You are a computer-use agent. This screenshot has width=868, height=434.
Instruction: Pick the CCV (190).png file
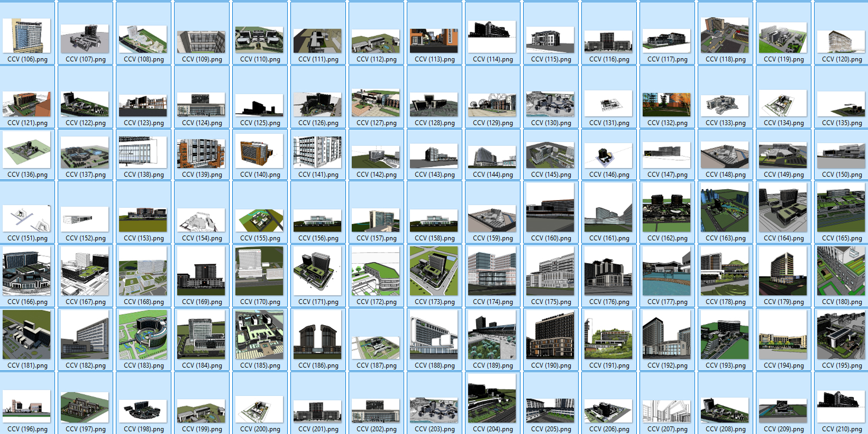[x=550, y=335]
